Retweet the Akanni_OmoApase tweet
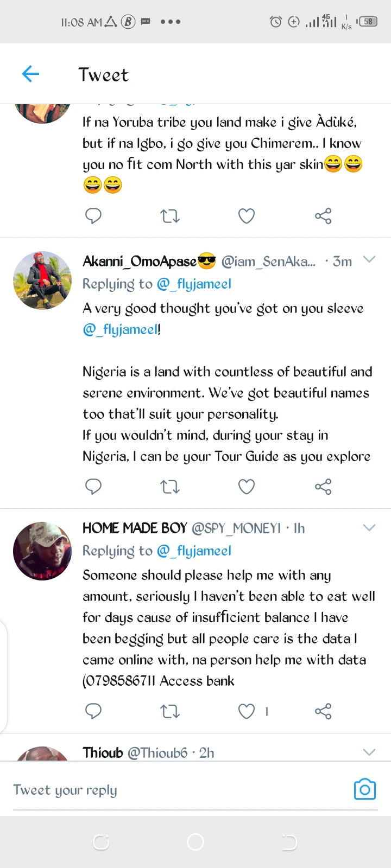 (x=170, y=487)
